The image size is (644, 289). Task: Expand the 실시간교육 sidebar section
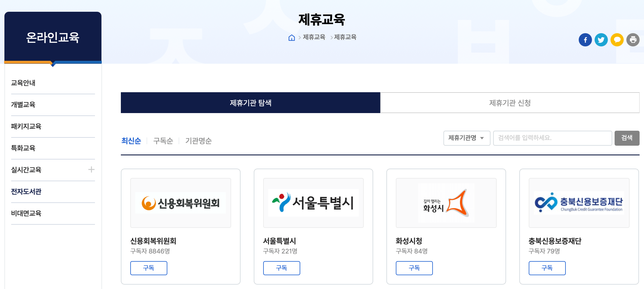coord(92,170)
